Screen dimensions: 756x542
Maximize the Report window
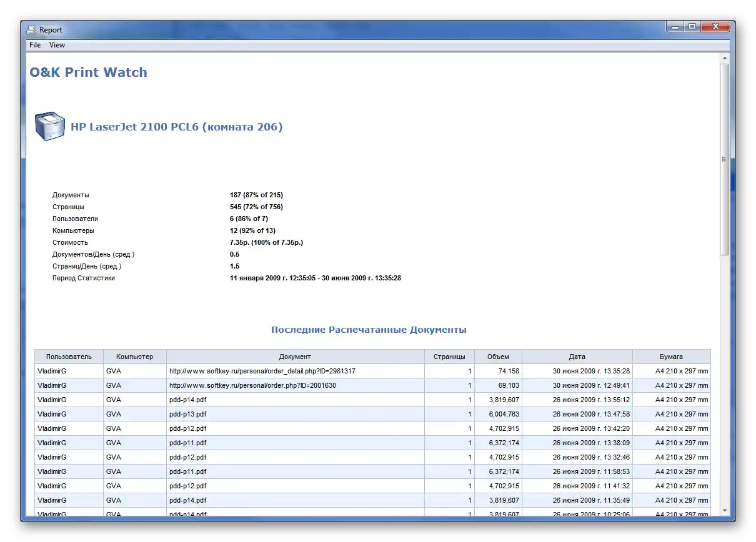pos(692,26)
